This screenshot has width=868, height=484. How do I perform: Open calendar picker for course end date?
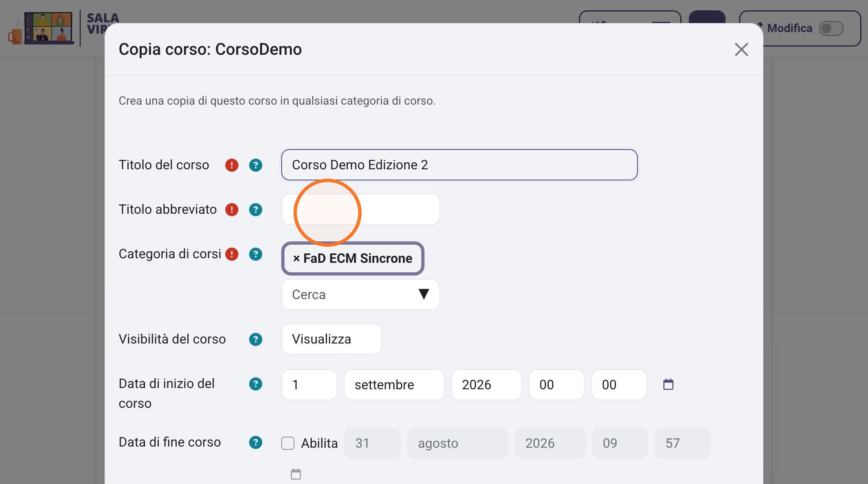pos(296,474)
